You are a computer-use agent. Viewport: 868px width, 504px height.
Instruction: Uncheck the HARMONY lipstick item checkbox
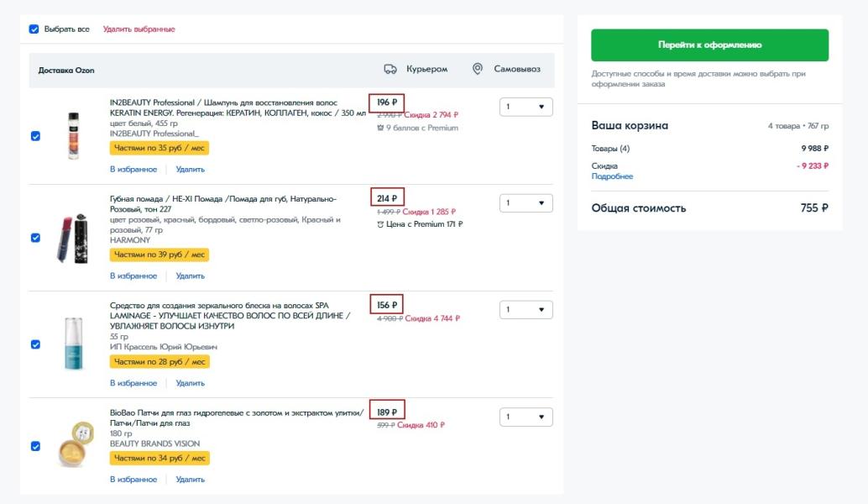pos(35,238)
